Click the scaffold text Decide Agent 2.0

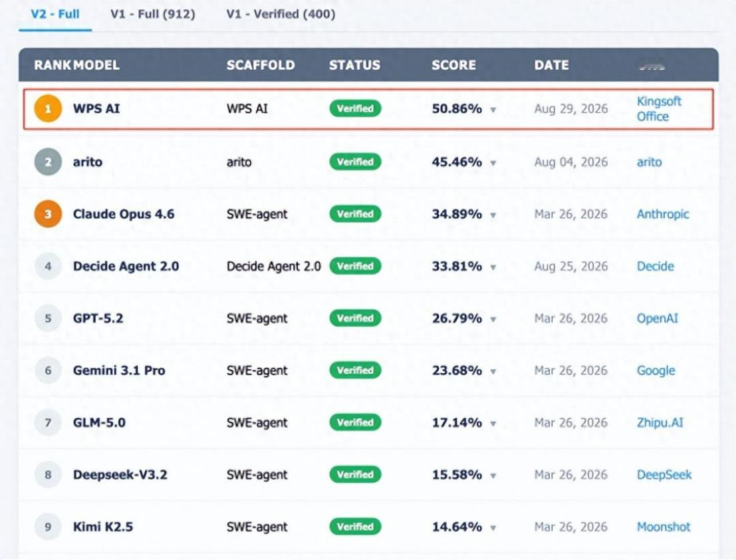[x=274, y=266]
